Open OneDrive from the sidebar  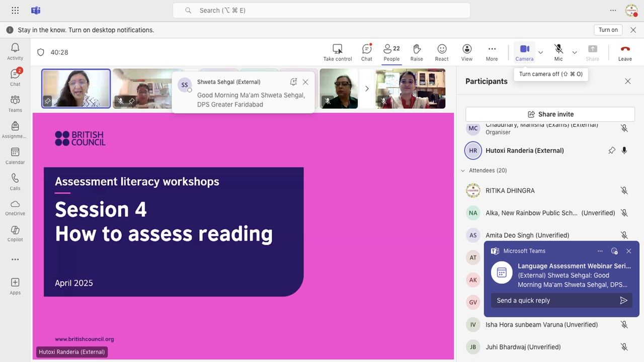tap(15, 207)
